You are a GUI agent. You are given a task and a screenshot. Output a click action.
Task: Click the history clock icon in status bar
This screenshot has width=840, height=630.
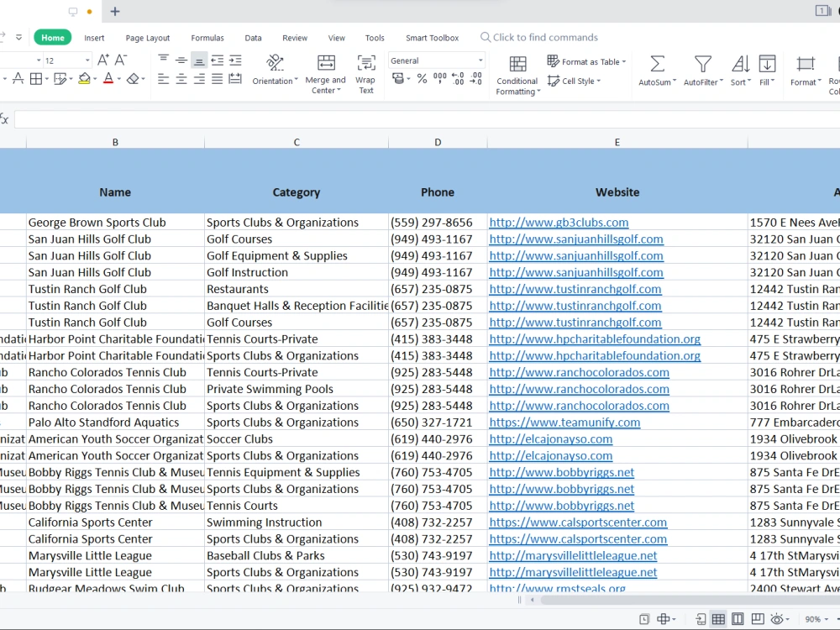pos(644,619)
